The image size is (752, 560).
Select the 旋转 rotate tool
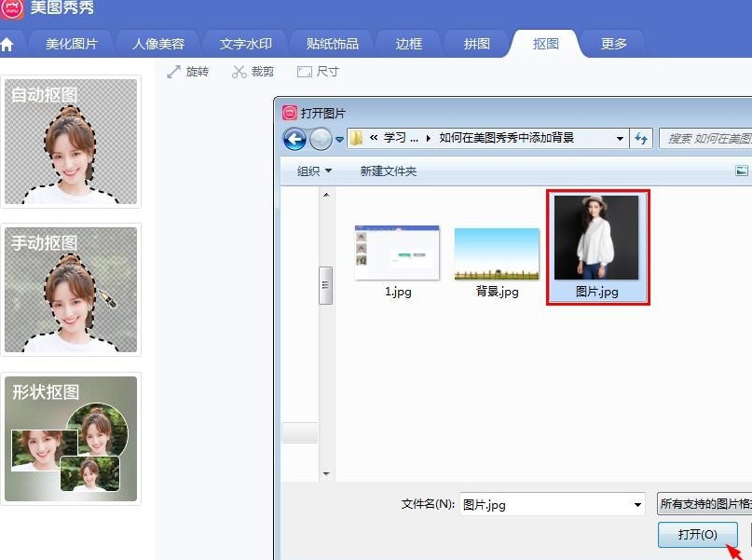pyautogui.click(x=187, y=72)
